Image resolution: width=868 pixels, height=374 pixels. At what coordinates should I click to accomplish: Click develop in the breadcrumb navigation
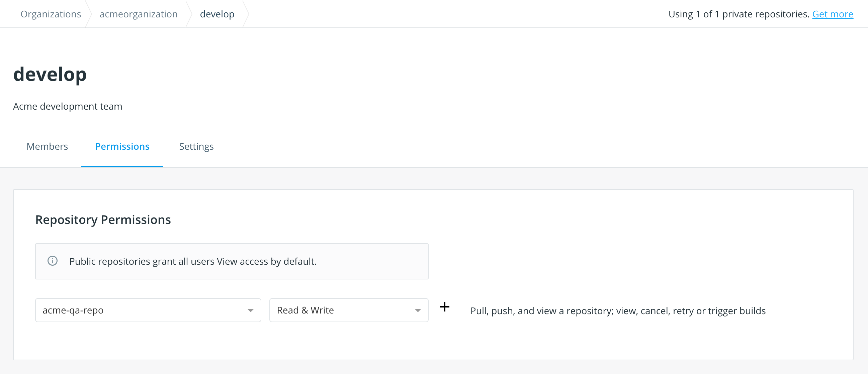click(x=217, y=14)
